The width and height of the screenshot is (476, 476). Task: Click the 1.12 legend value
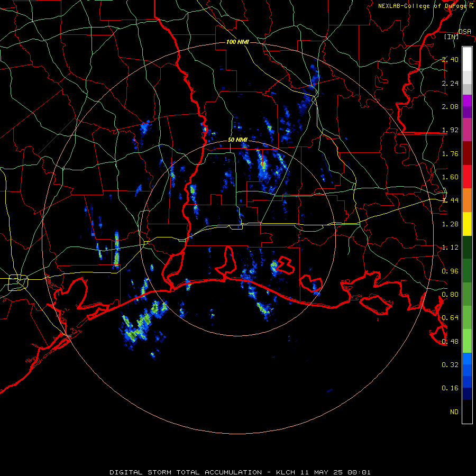click(450, 248)
